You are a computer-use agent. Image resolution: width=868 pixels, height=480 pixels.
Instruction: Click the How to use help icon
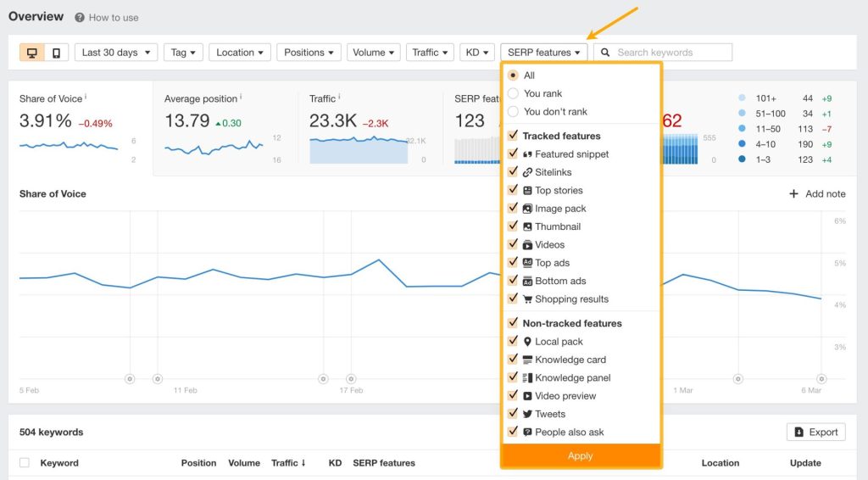point(80,18)
